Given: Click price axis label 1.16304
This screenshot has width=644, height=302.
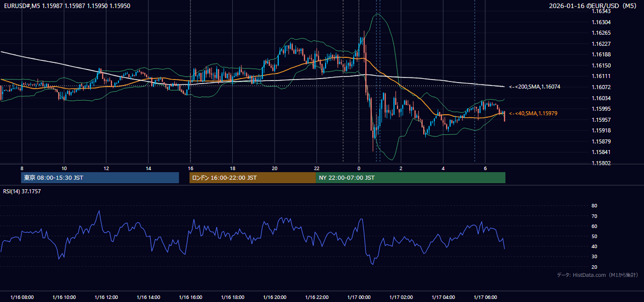Looking at the screenshot, I should (601, 22).
